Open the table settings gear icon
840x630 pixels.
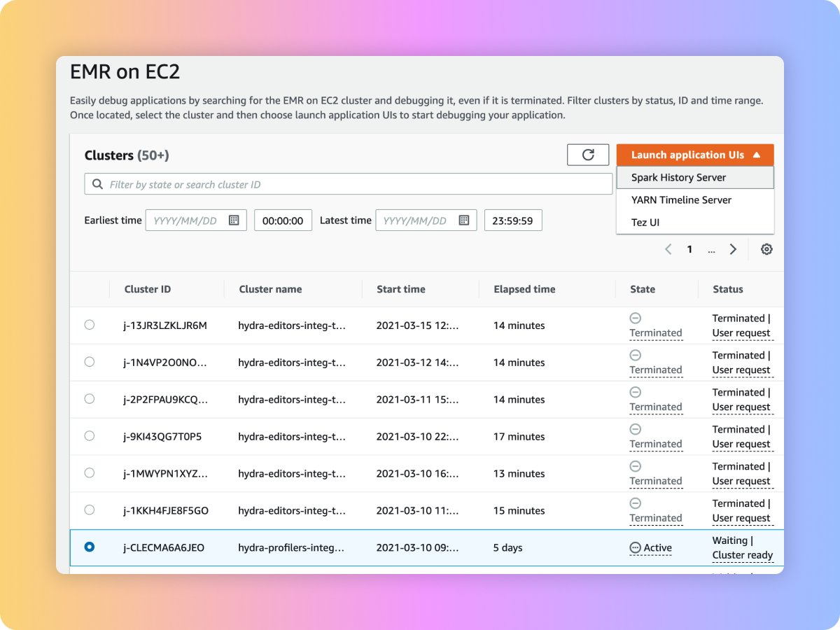(766, 248)
